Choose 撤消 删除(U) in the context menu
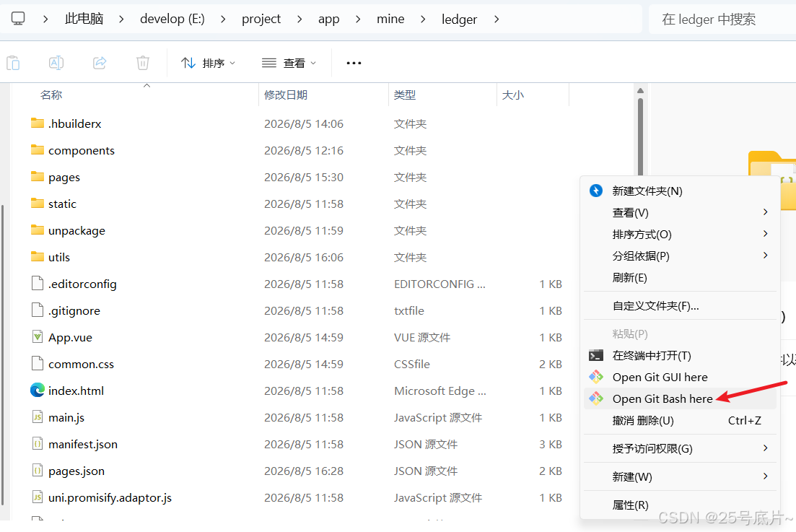This screenshot has width=796, height=532. point(681,421)
